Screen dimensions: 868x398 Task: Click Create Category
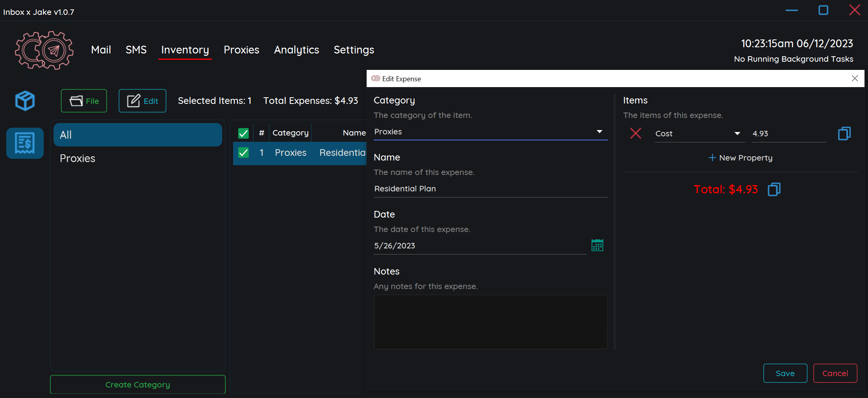[137, 384]
